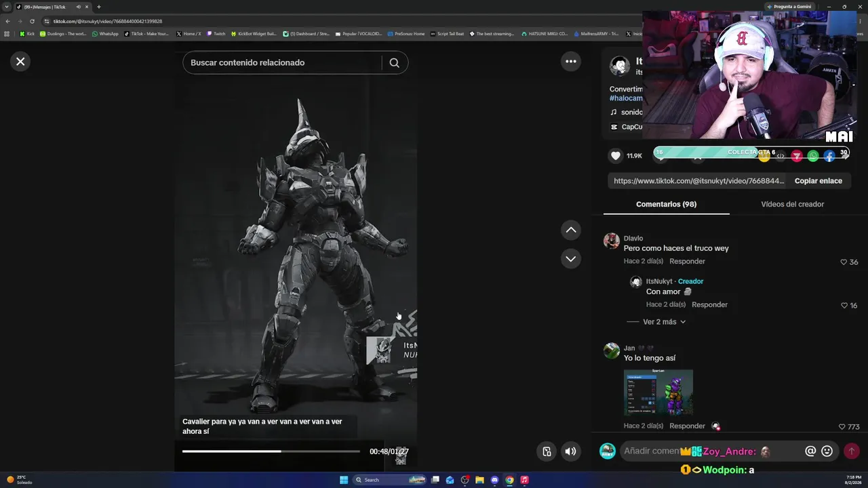The image size is (868, 488).
Task: Open the Kick bookmark
Action: click(27, 34)
